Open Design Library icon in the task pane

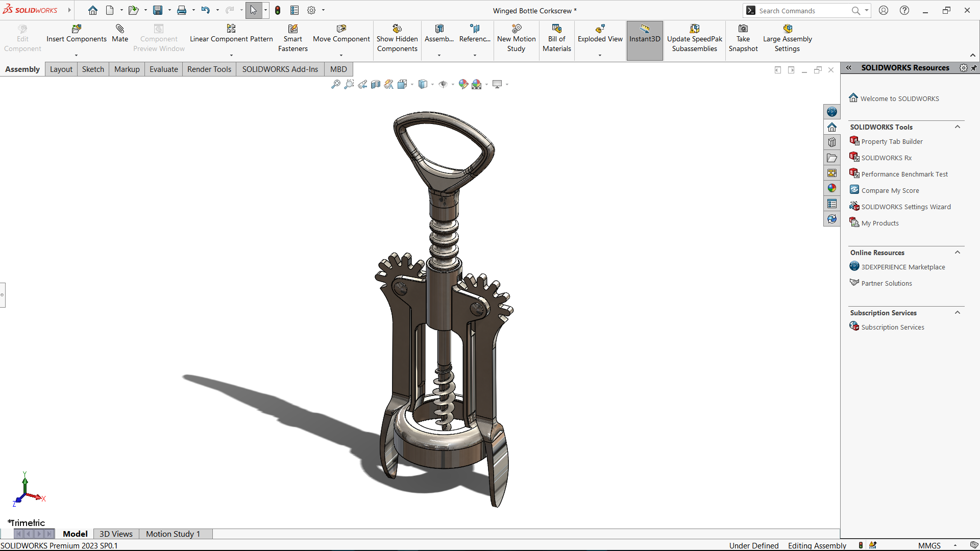coord(832,142)
